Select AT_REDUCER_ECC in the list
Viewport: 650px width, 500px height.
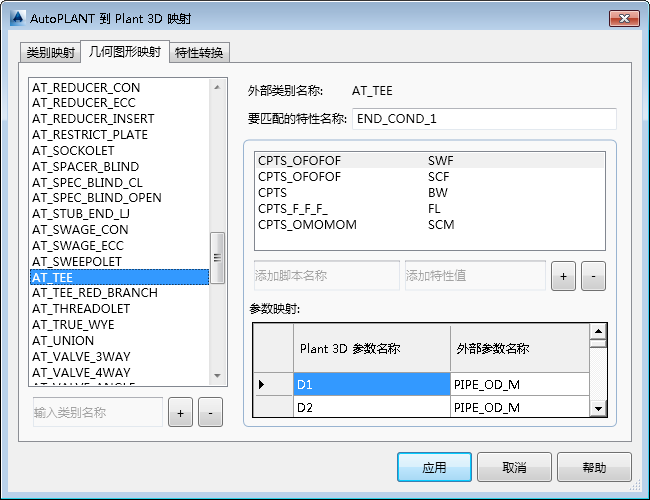pyautogui.click(x=120, y=103)
